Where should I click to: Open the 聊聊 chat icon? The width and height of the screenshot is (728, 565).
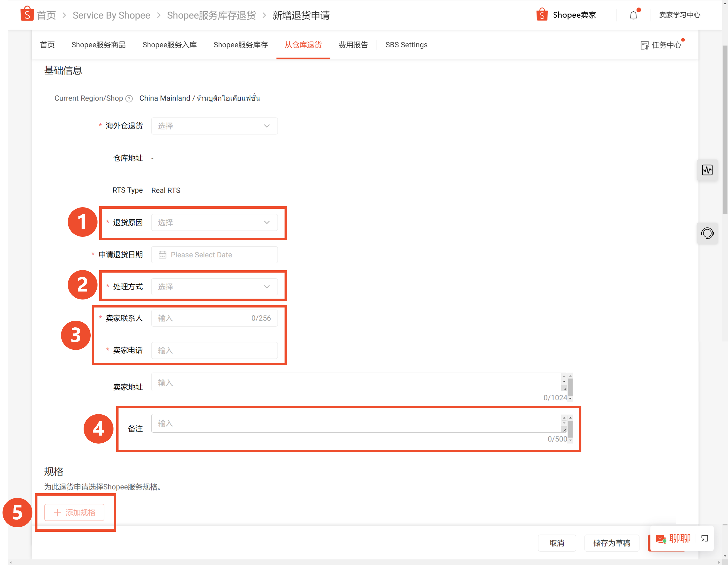(661, 539)
